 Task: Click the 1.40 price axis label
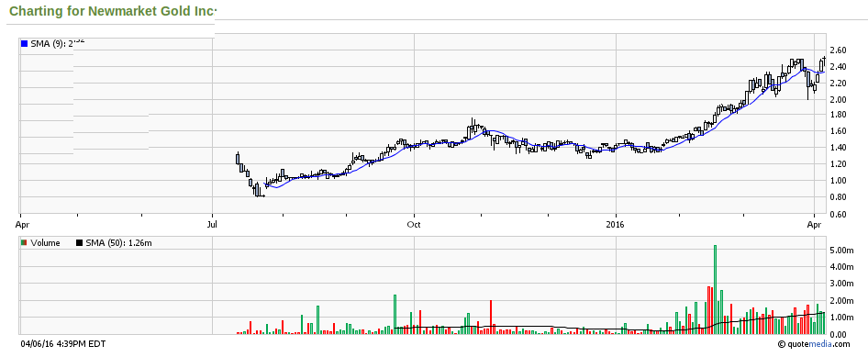point(839,148)
